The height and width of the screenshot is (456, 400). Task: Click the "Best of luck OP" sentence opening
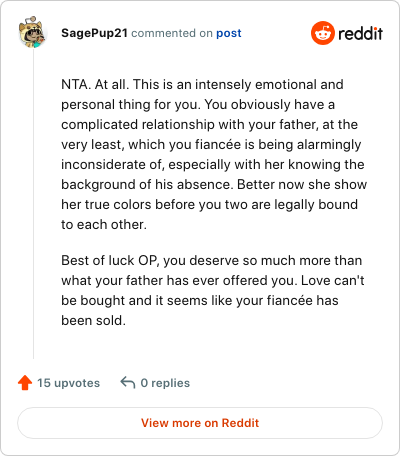(109, 260)
